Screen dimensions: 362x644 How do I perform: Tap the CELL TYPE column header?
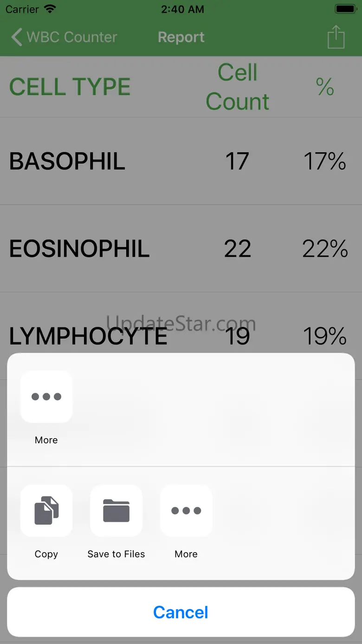[70, 87]
